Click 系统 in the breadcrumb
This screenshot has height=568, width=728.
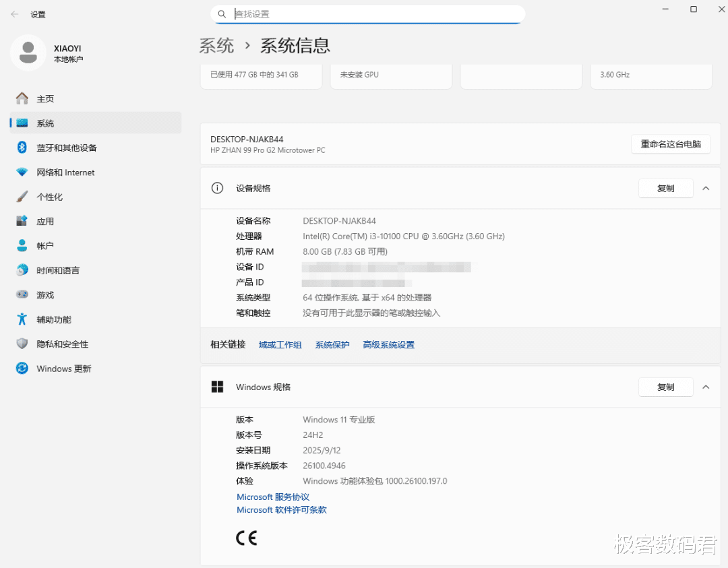pyautogui.click(x=216, y=45)
